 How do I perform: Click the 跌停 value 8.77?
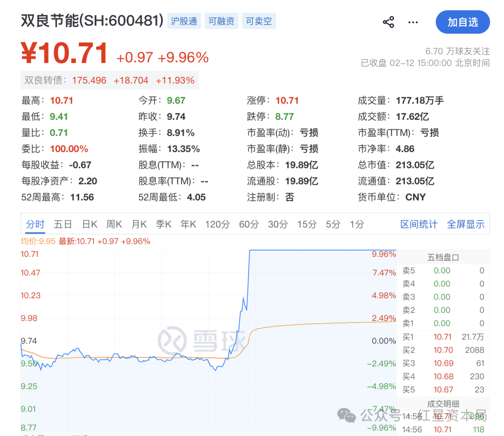pyautogui.click(x=285, y=117)
